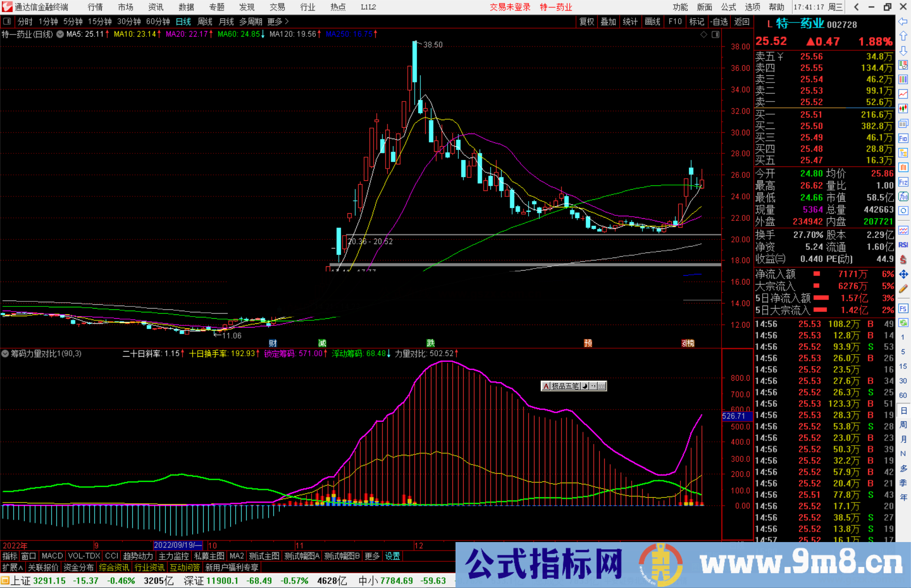Toggle the round button beside 筹码力量对比1

point(5,354)
